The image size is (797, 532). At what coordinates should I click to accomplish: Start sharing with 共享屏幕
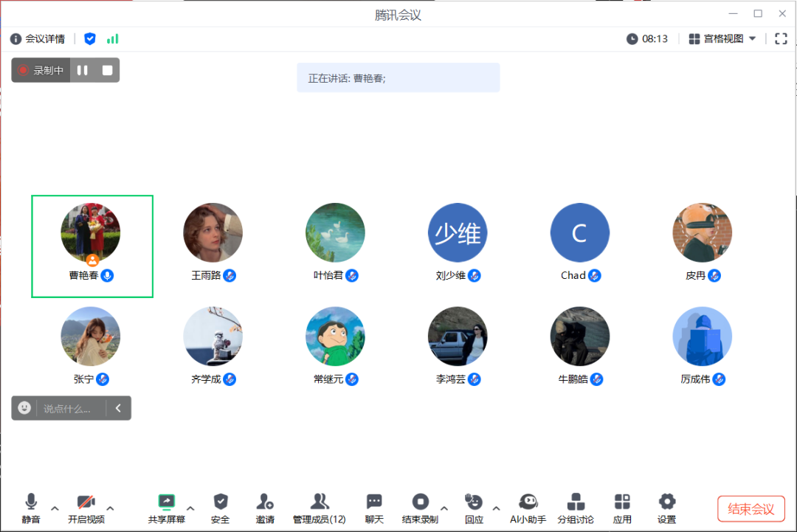[166, 508]
